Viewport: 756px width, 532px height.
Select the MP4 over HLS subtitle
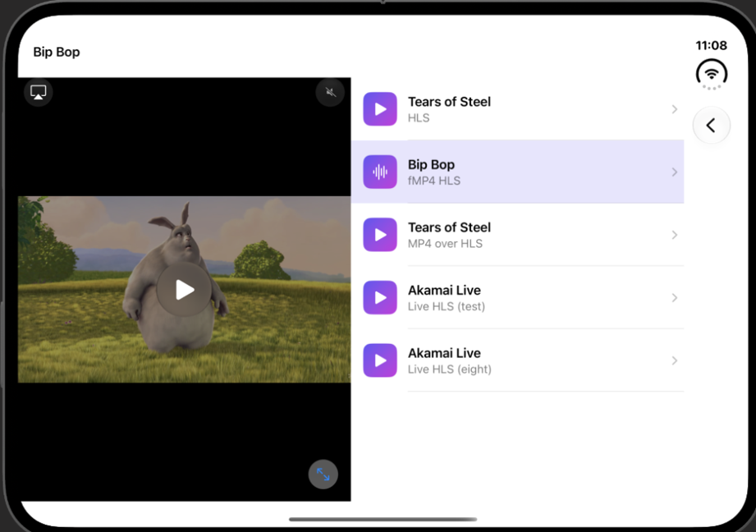[445, 244]
